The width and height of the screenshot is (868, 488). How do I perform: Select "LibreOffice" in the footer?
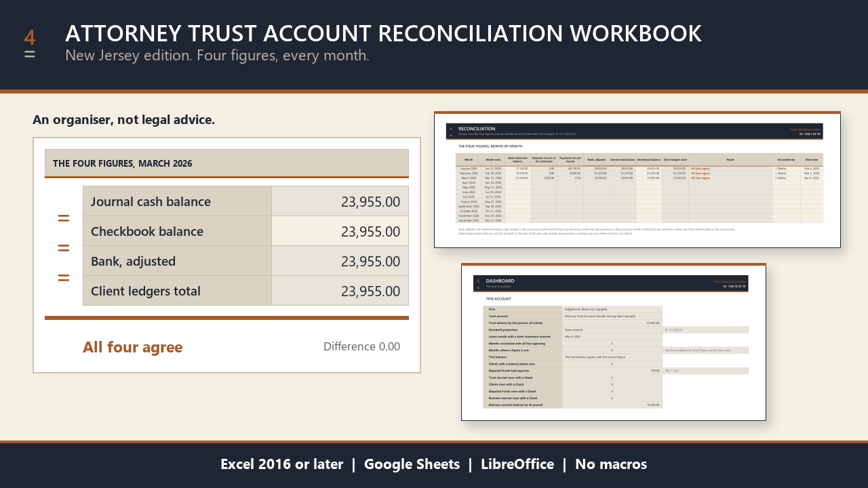(517, 464)
